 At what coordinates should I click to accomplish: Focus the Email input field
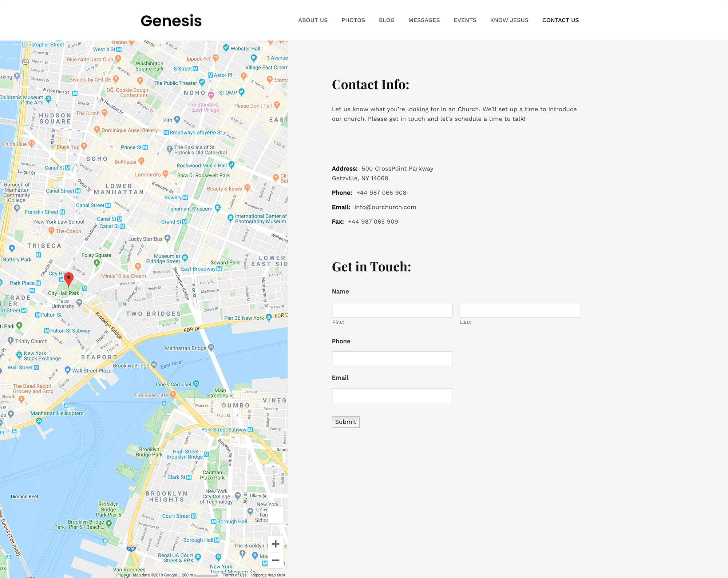point(392,396)
